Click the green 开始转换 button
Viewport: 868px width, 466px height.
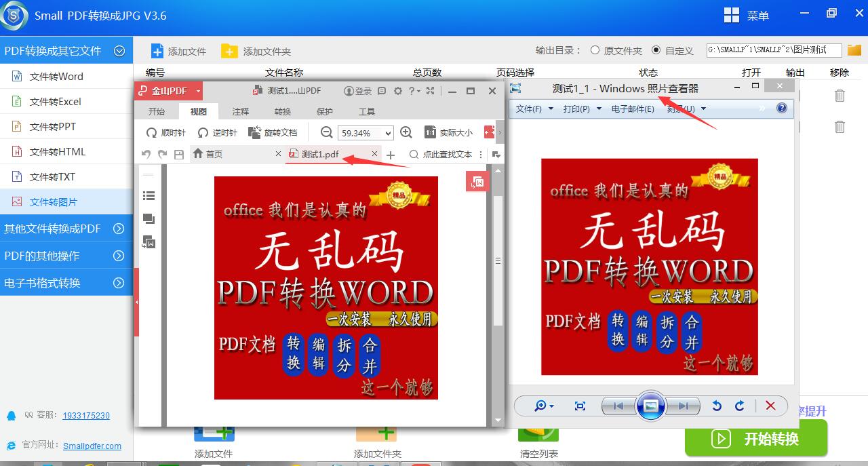tap(756, 438)
